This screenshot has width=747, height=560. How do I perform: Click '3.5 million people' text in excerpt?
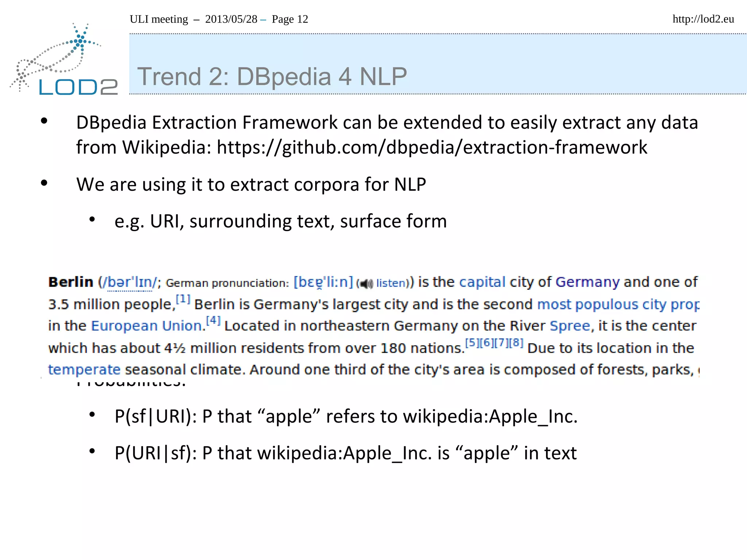(x=110, y=304)
